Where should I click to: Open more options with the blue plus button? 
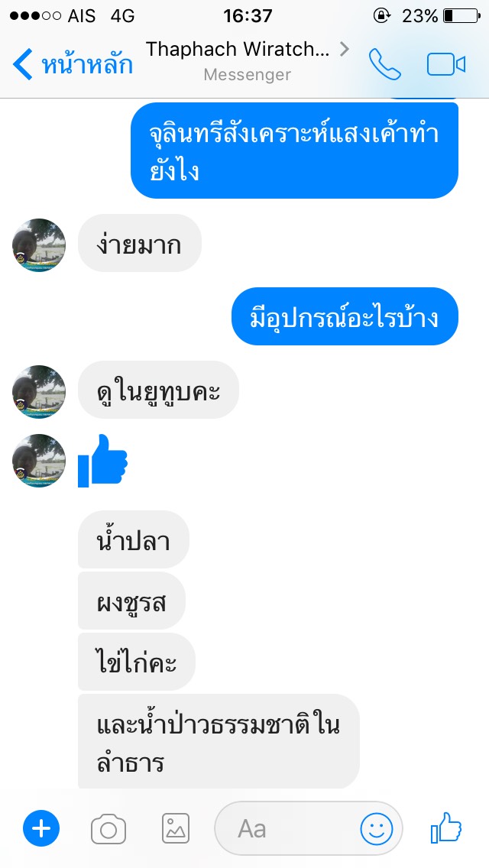click(41, 829)
